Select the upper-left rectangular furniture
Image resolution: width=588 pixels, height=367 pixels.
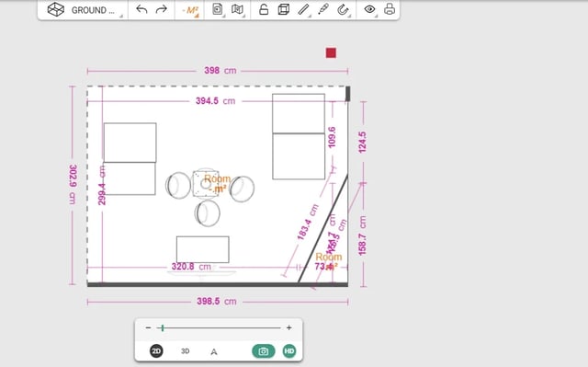130,143
